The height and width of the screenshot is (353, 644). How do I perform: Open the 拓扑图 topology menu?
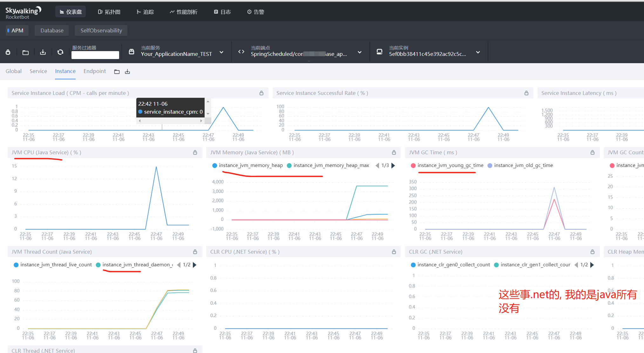pos(109,12)
